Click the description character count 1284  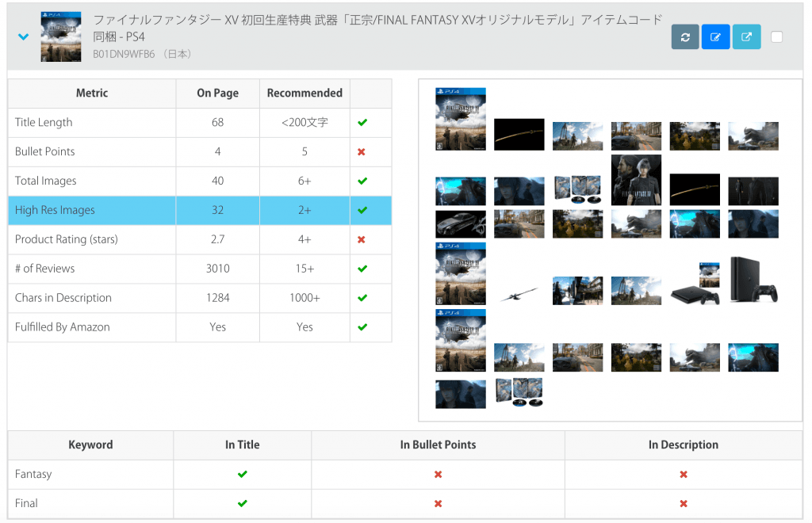coord(217,298)
